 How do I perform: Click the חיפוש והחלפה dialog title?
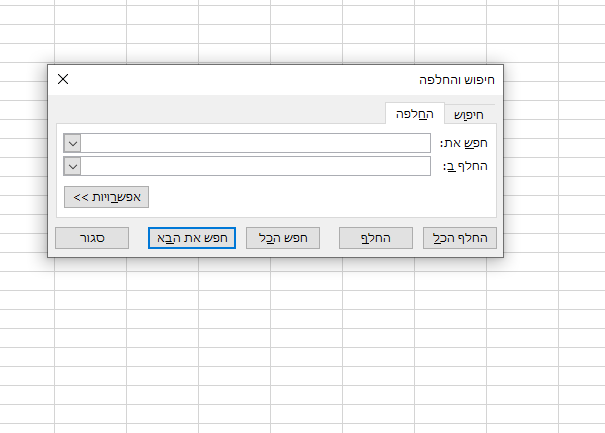point(455,78)
